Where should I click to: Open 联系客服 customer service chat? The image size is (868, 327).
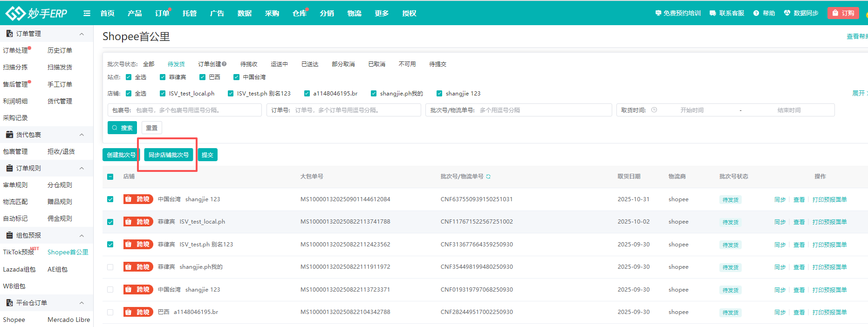[727, 13]
